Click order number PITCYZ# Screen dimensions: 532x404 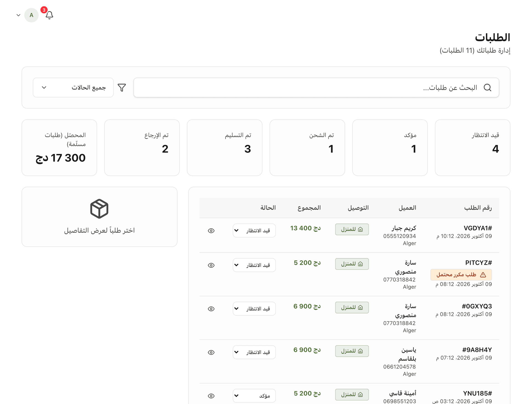coord(479,263)
